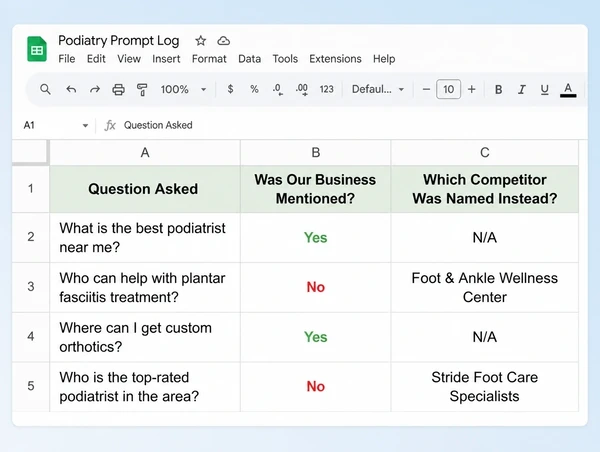Select the top-rated podiatrist question cell
The image size is (600, 452).
145,387
